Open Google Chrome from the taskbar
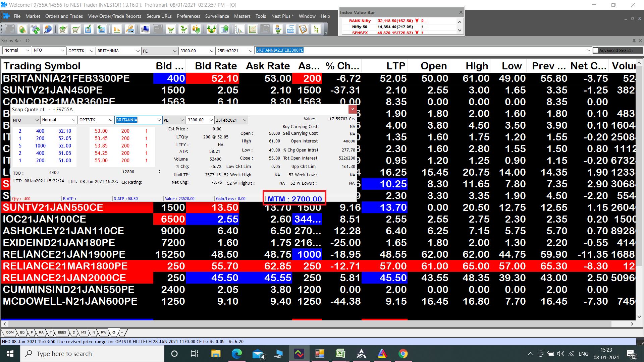644x362 pixels. pos(403,354)
